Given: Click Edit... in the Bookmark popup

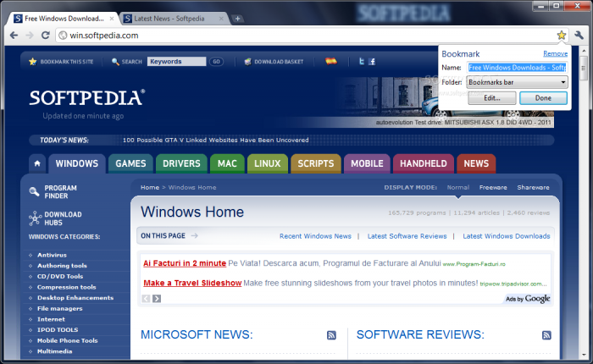Looking at the screenshot, I should pyautogui.click(x=492, y=98).
